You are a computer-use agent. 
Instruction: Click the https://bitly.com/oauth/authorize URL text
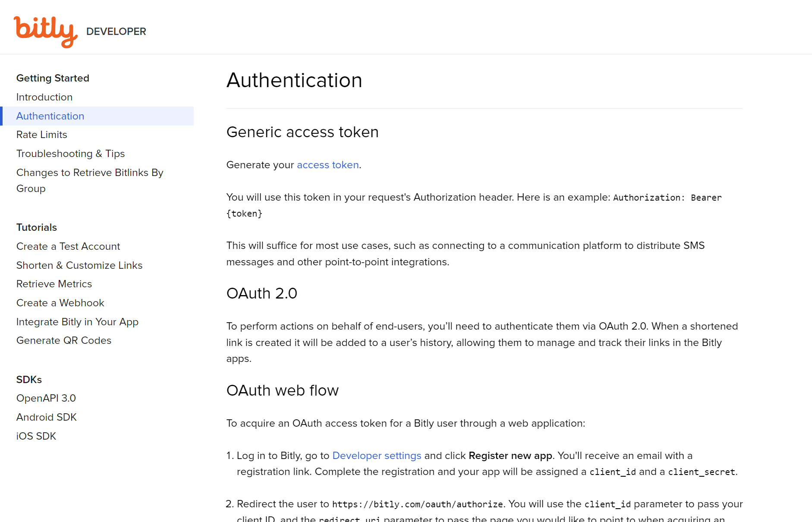tap(417, 504)
